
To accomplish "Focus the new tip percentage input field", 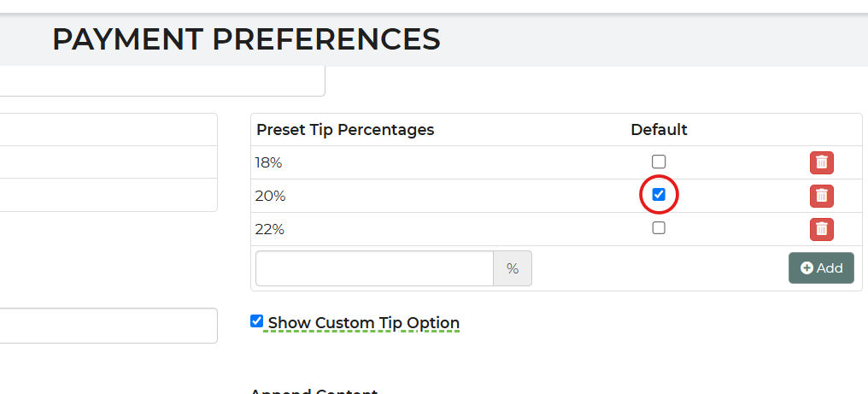I will [x=374, y=268].
